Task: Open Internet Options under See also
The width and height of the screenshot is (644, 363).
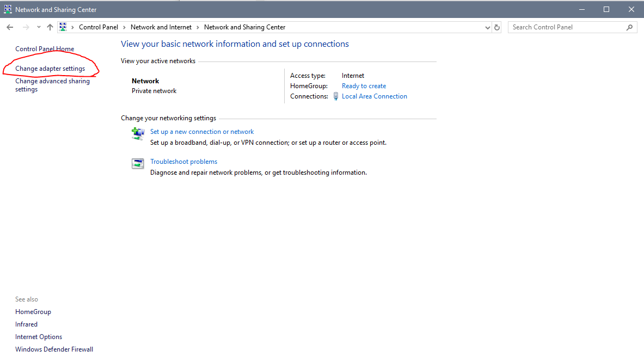Action: coord(39,337)
